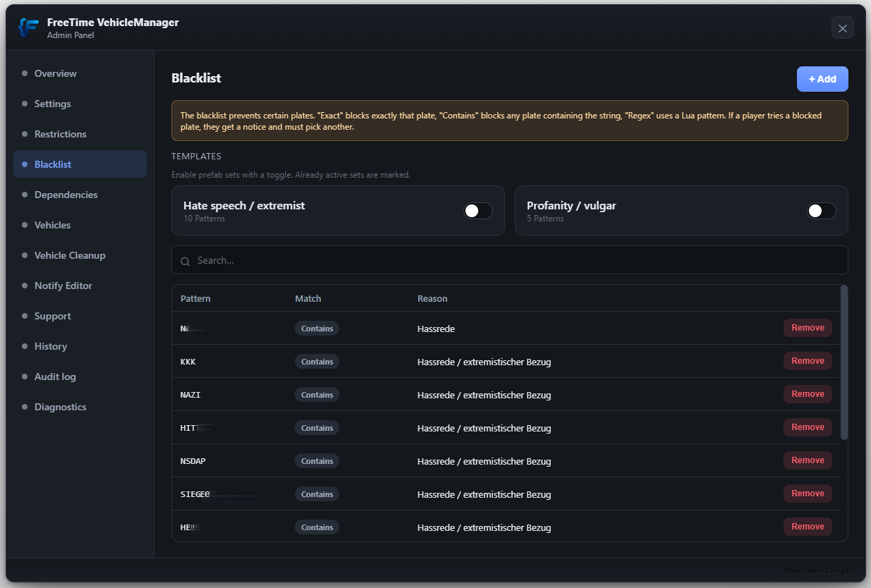Open the Diagnostics page
The image size is (871, 588).
coord(80,407)
